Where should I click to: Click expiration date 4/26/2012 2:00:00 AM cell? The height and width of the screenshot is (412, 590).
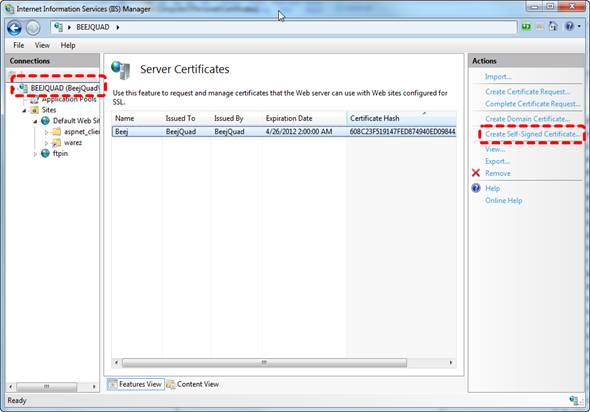[x=299, y=131]
